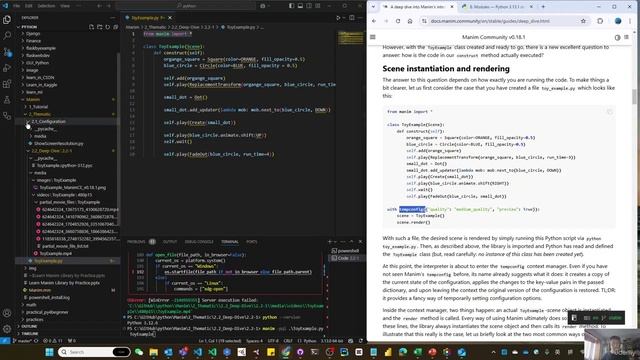This screenshot has width=640, height=360.
Task: Bookmark the page with the star icon
Action: click(x=583, y=21)
